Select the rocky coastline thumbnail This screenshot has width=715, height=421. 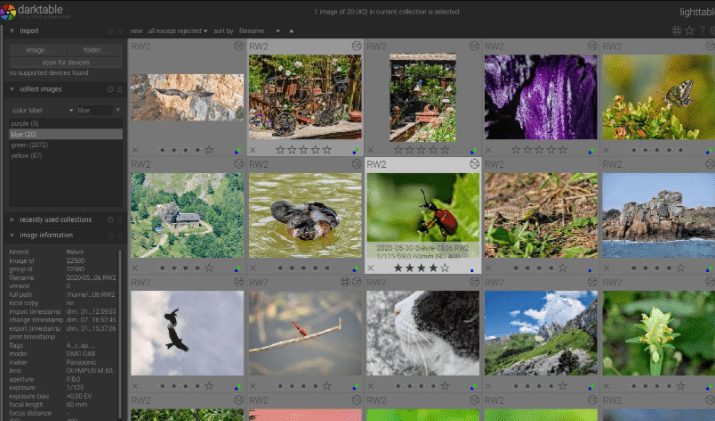coord(658,215)
